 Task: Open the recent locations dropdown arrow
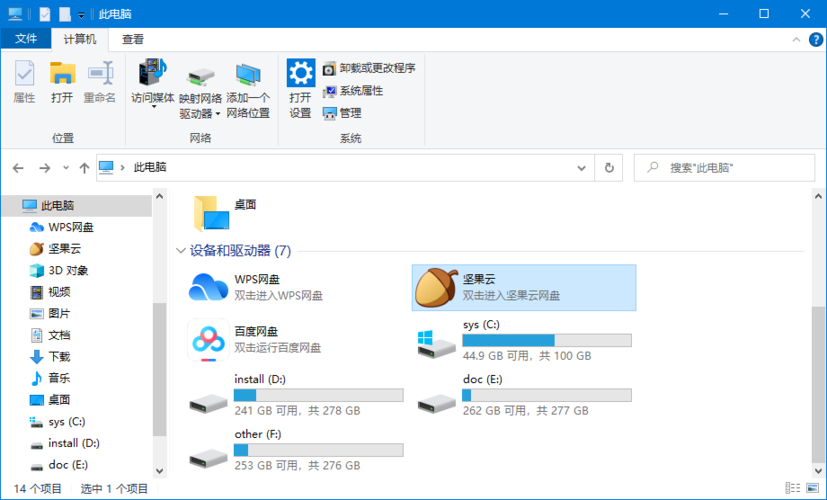[66, 168]
